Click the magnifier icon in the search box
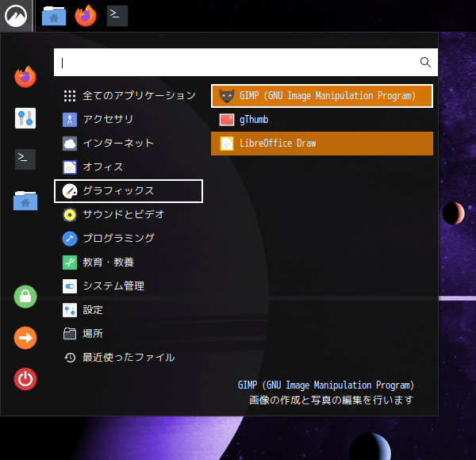This screenshot has height=460, width=476. point(425,62)
